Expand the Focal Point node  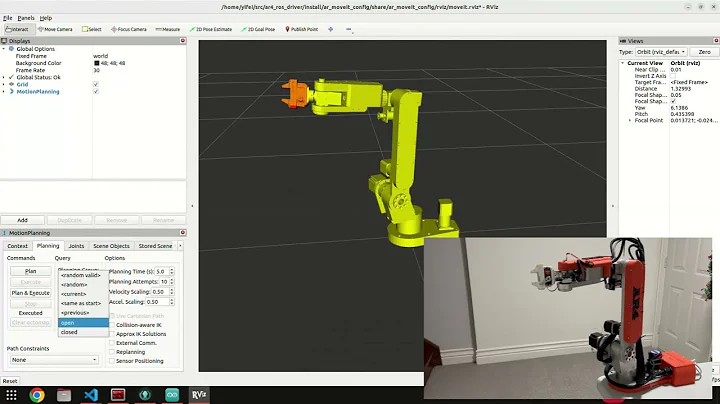tap(630, 120)
